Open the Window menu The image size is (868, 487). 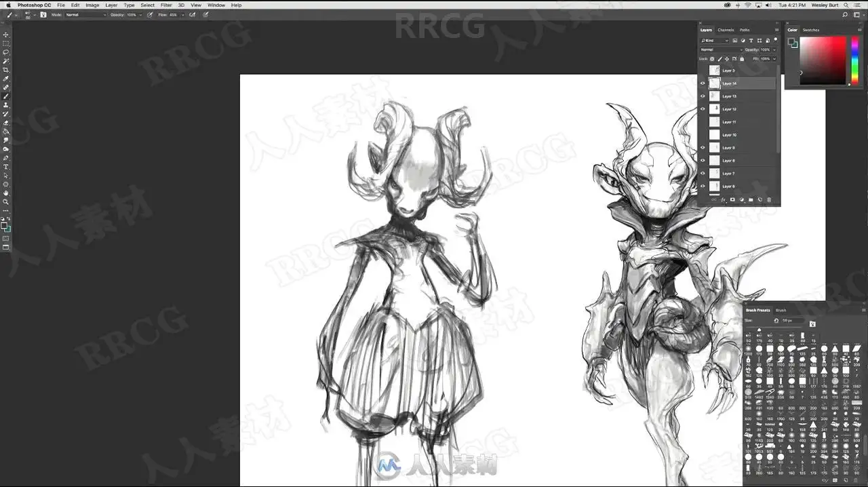216,5
